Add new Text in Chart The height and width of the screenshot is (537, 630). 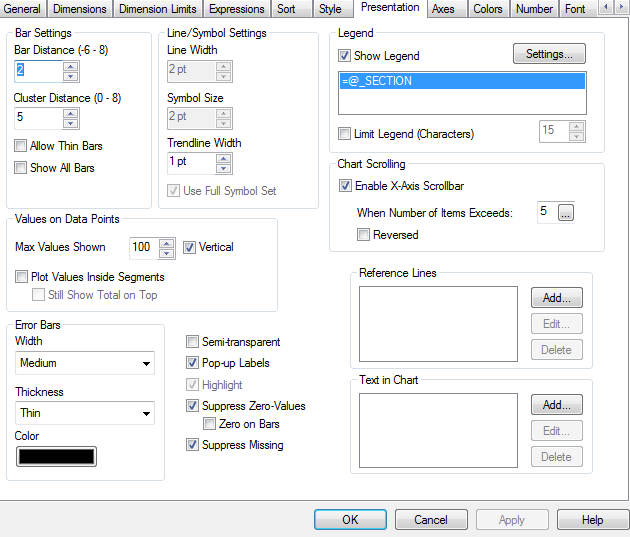(556, 404)
